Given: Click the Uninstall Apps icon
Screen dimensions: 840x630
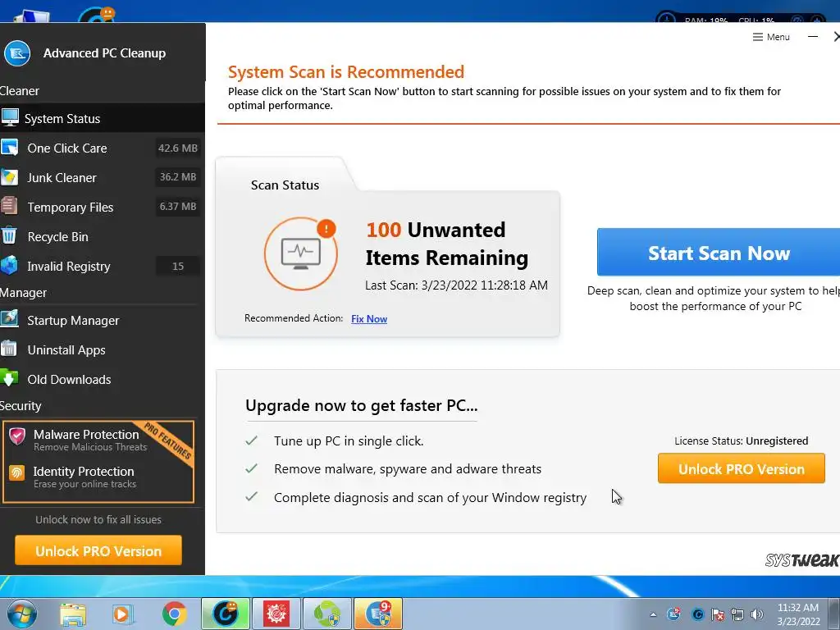Looking at the screenshot, I should (x=9, y=349).
